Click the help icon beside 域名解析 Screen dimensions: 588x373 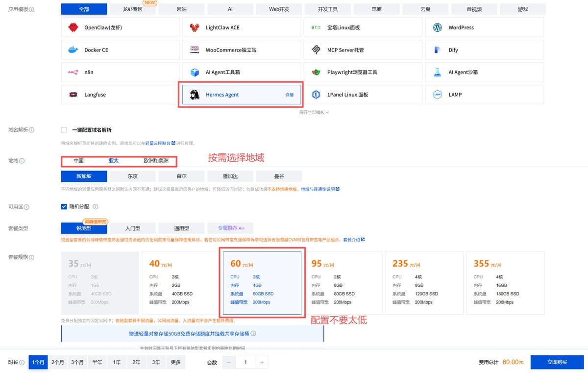[x=32, y=130]
